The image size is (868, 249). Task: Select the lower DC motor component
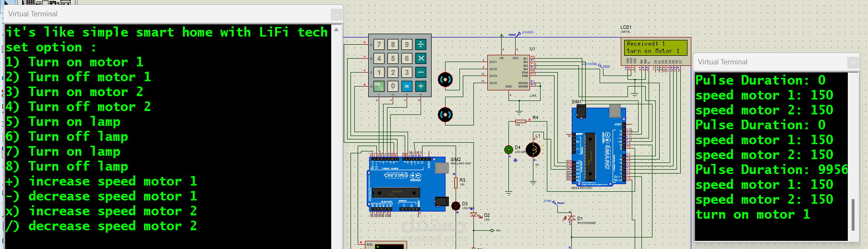[x=446, y=115]
